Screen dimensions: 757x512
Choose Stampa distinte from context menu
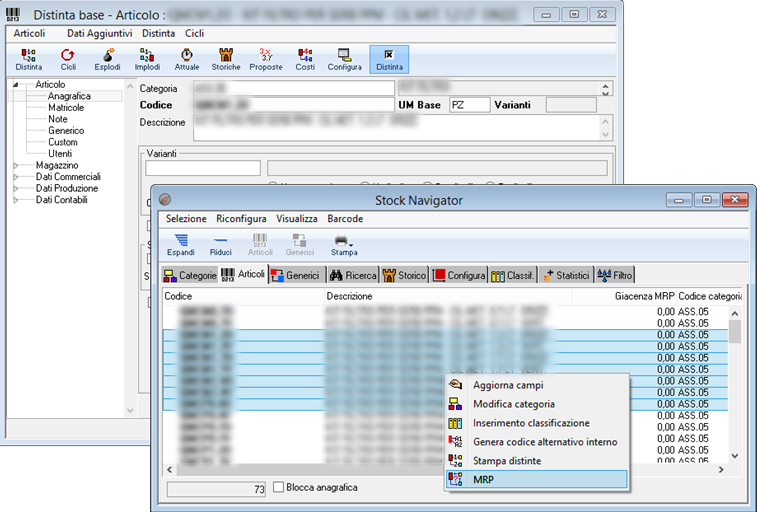coord(536,460)
